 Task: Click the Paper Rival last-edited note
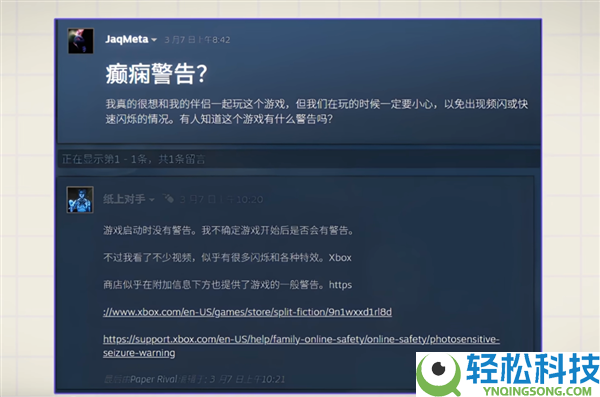pos(194,379)
